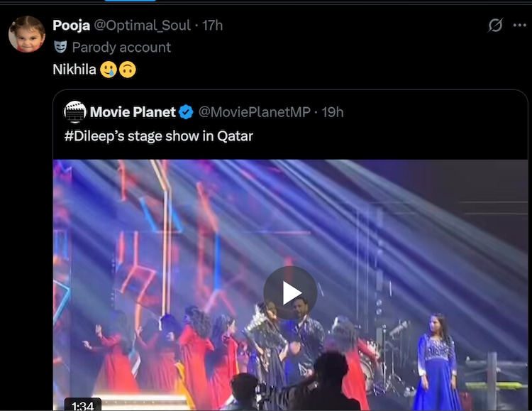
Task: Click the Movie Planet account name
Action: point(133,112)
